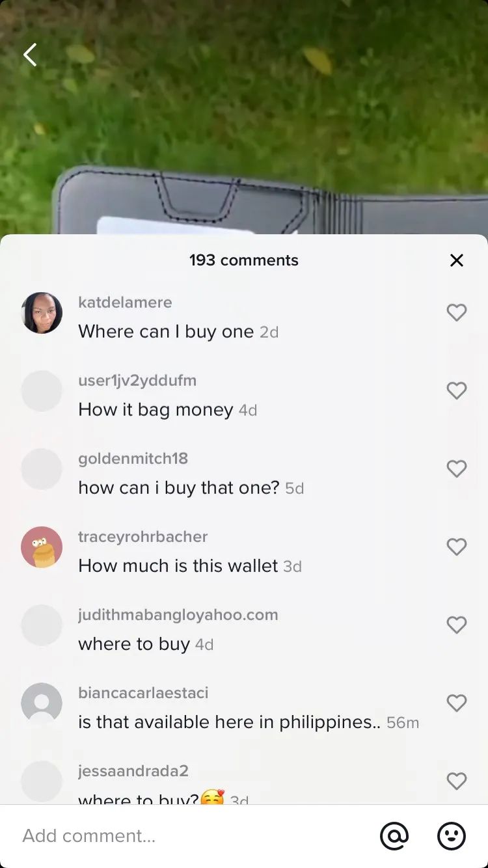Tap the video preview above comments
Viewport: 488px width, 868px height.
click(244, 117)
